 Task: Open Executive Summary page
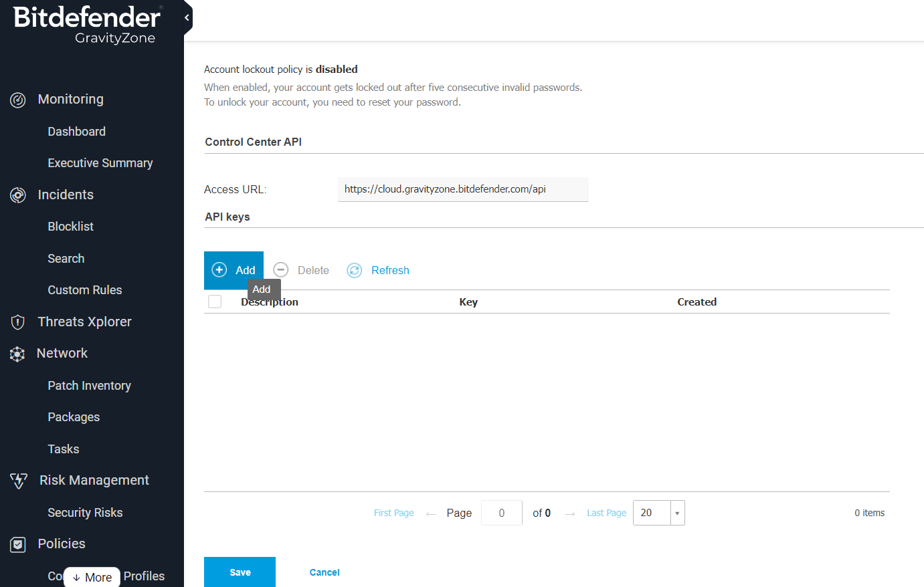(100, 163)
